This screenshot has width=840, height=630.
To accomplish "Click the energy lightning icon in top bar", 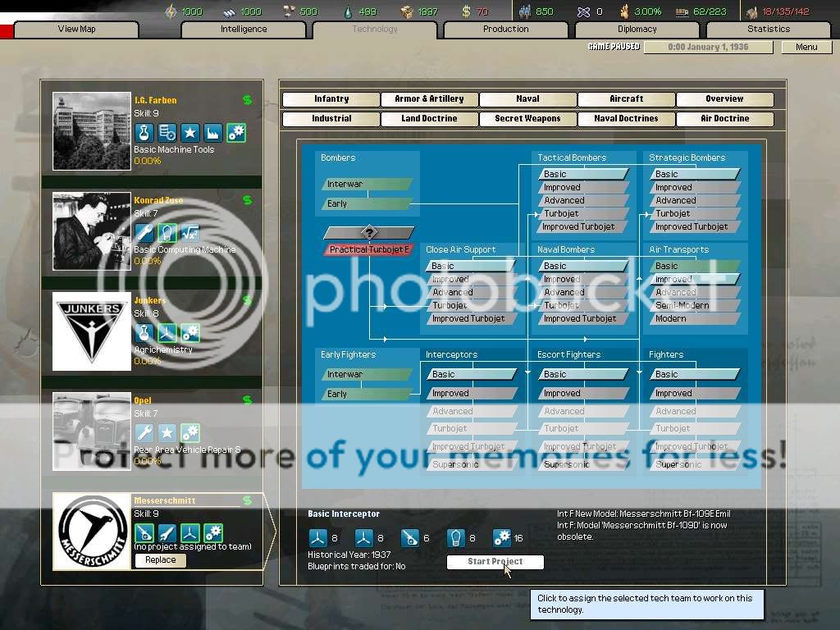I will 171,11.
